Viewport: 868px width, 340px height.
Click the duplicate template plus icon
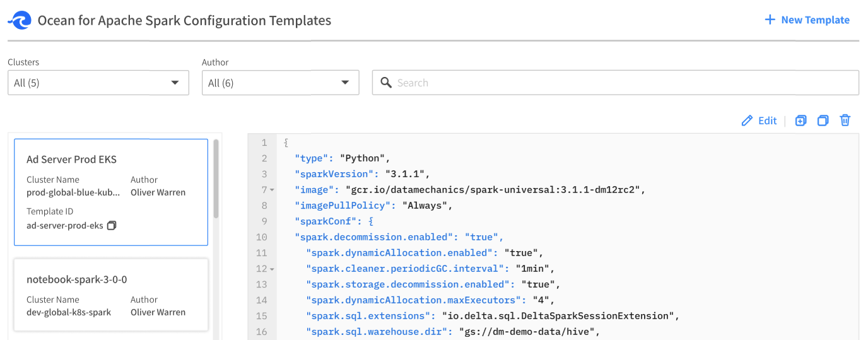[801, 120]
